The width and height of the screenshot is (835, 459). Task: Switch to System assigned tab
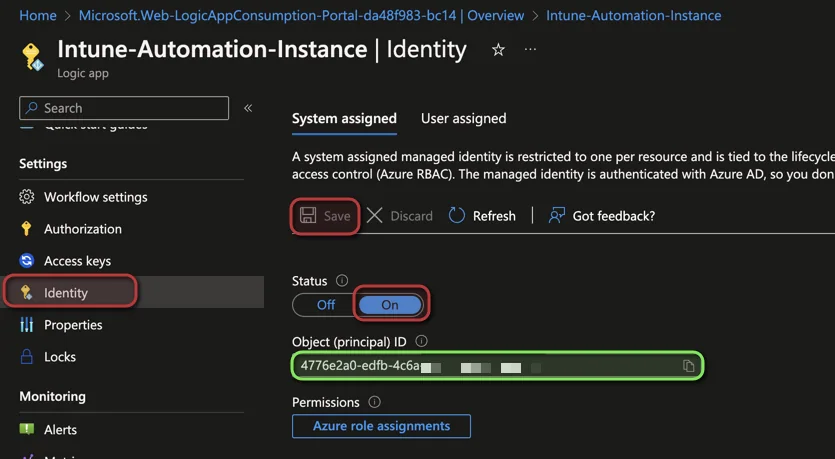point(344,119)
